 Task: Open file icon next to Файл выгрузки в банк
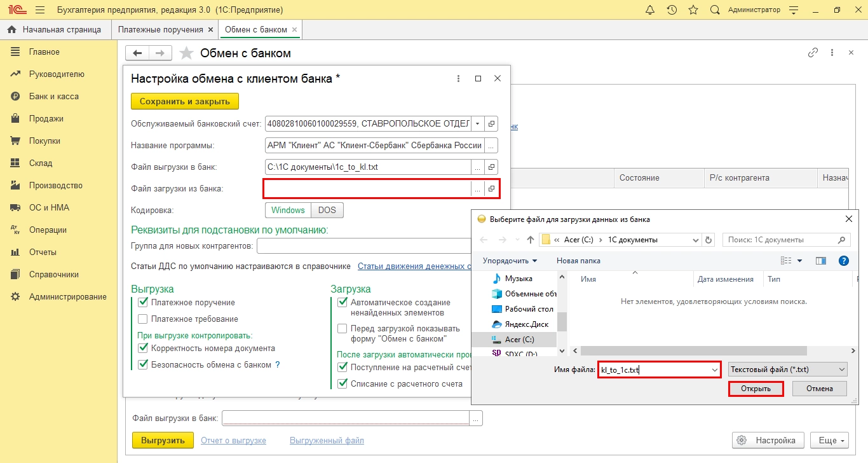pyautogui.click(x=491, y=167)
